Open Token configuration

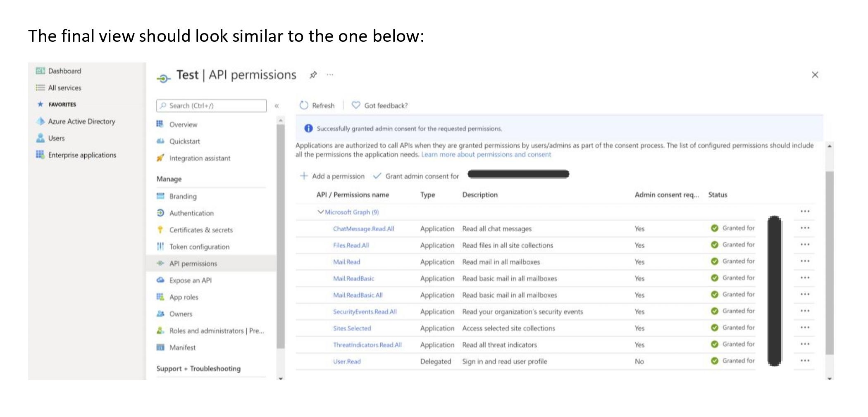pyautogui.click(x=199, y=247)
